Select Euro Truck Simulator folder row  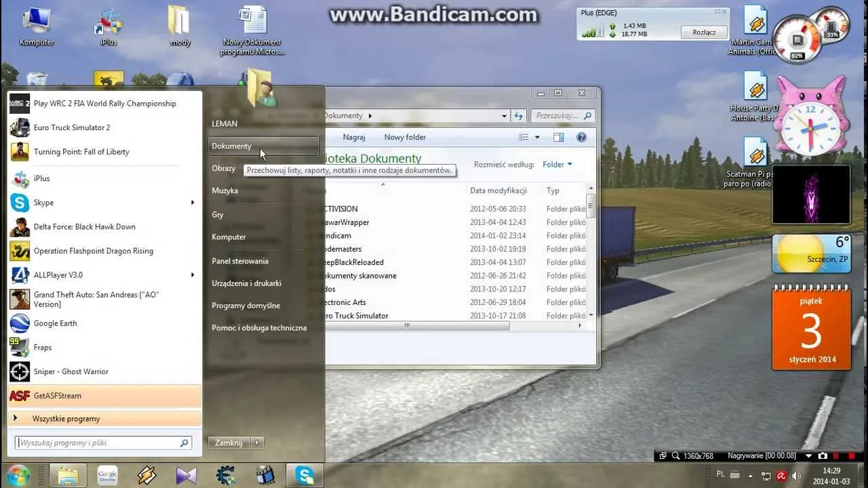pos(454,316)
